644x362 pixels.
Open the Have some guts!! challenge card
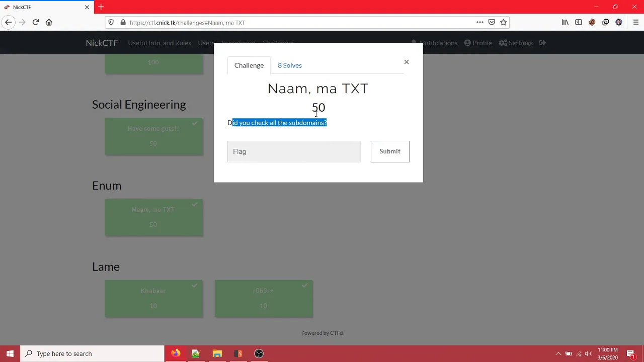click(154, 136)
